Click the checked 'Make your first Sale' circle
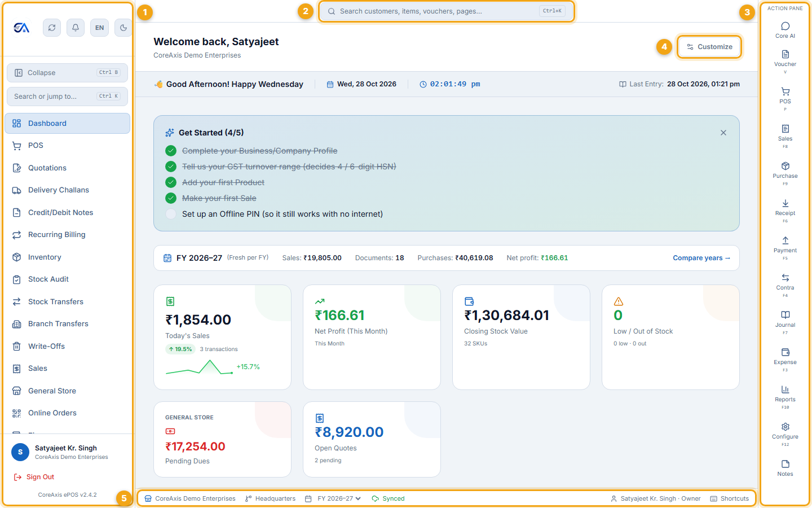 click(171, 198)
